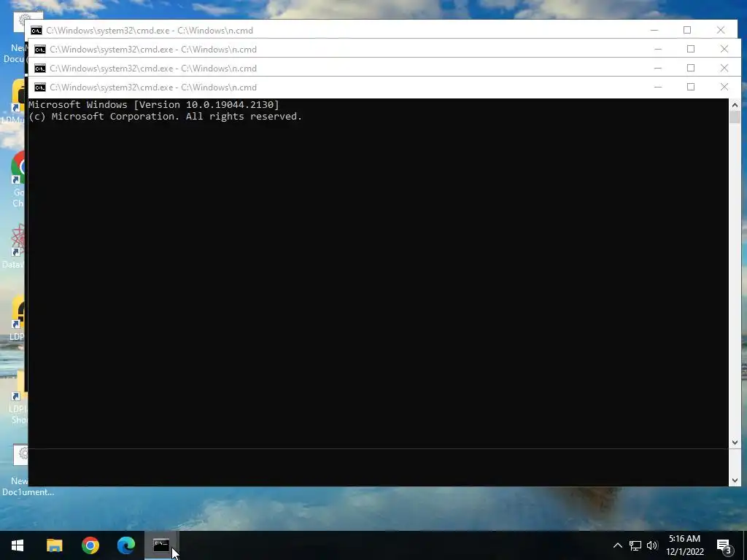Click the console scrollbar up arrow

click(x=735, y=105)
